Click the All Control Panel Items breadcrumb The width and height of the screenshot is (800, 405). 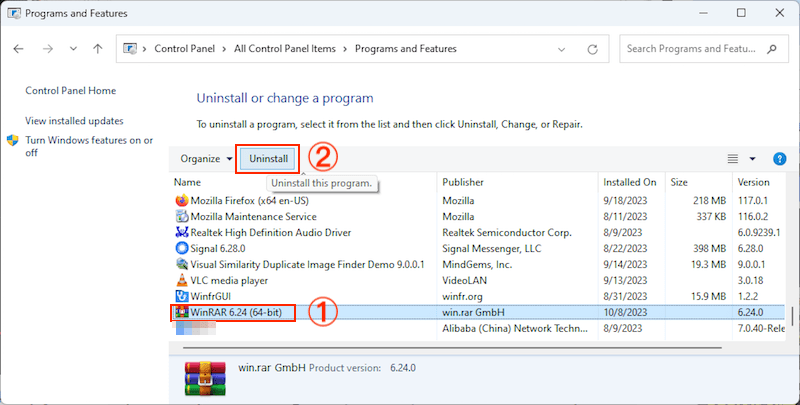[285, 49]
